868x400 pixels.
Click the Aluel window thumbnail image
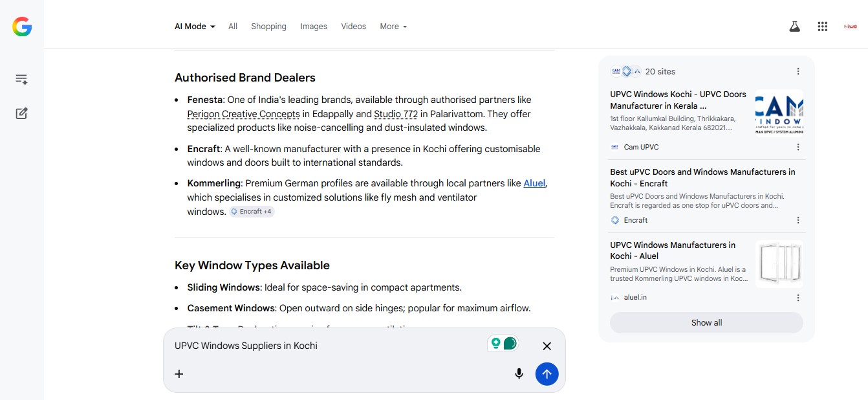pos(779,264)
